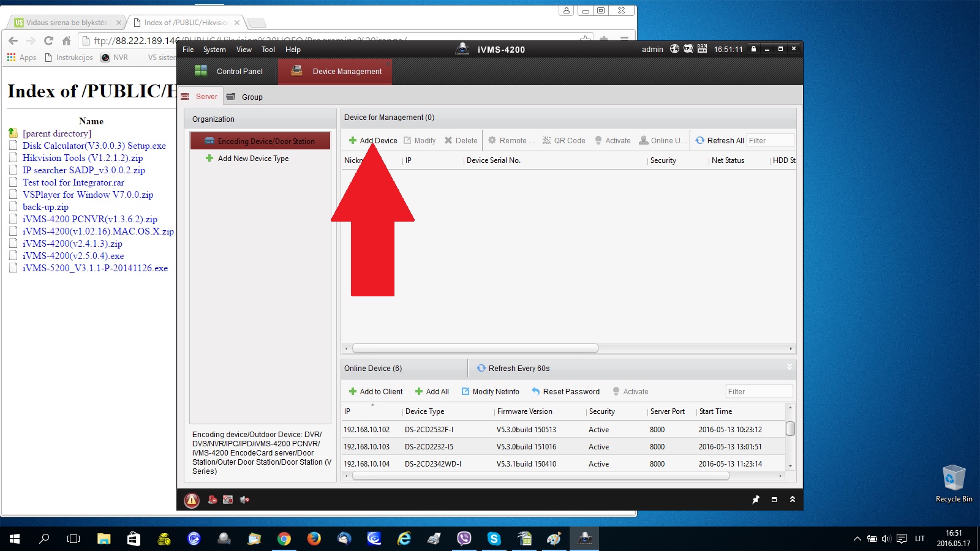Click Activate in the management toolbar
Screen dimensions: 980x551
[612, 141]
